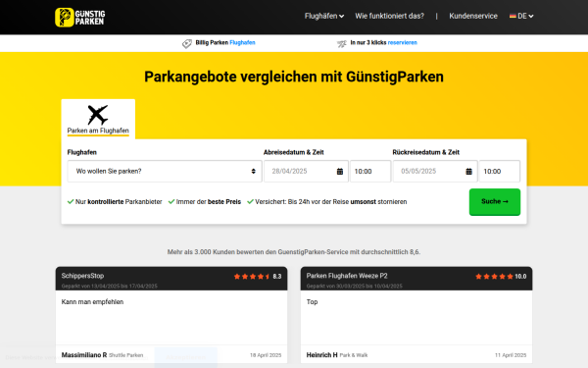Click the Rückreisedatum & Zeit label
Image resolution: width=588 pixels, height=368 pixels.
point(425,152)
